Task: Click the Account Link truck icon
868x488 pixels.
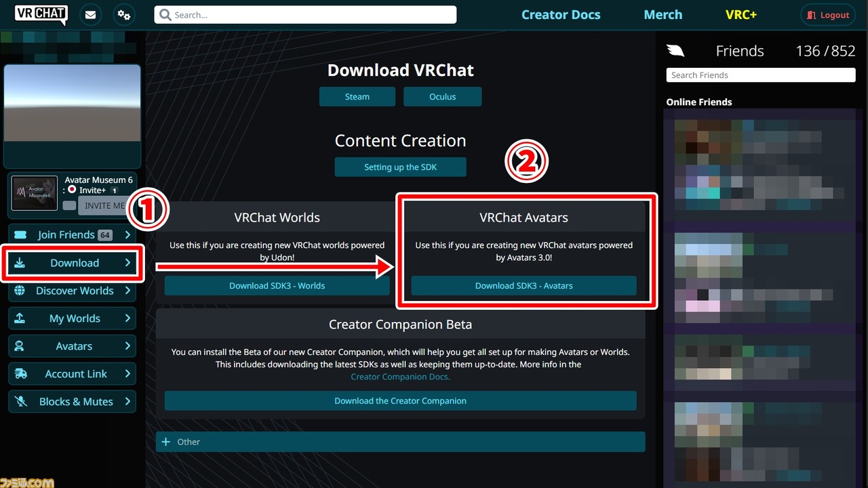Action: [x=20, y=374]
